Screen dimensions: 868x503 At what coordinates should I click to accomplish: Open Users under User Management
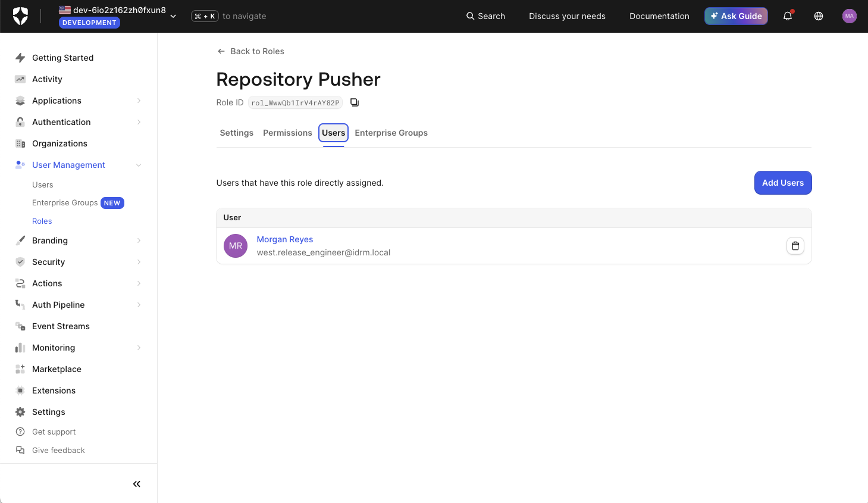click(43, 185)
